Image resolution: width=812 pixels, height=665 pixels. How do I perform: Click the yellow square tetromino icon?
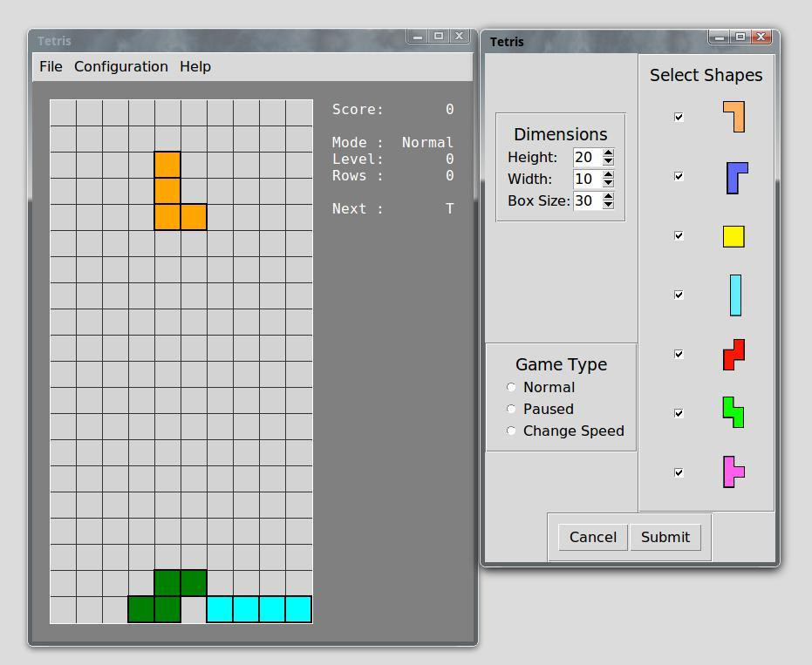(x=734, y=236)
